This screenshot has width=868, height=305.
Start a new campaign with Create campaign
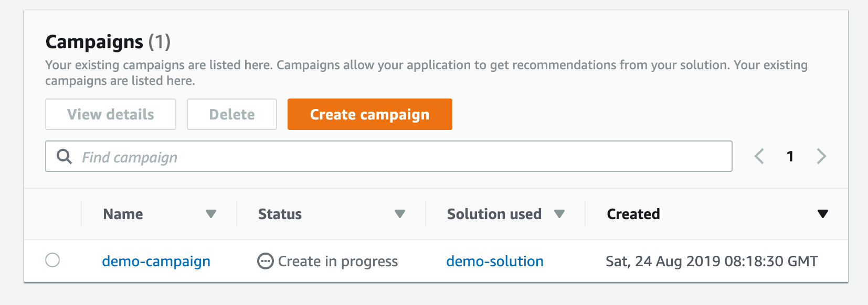[x=370, y=114]
